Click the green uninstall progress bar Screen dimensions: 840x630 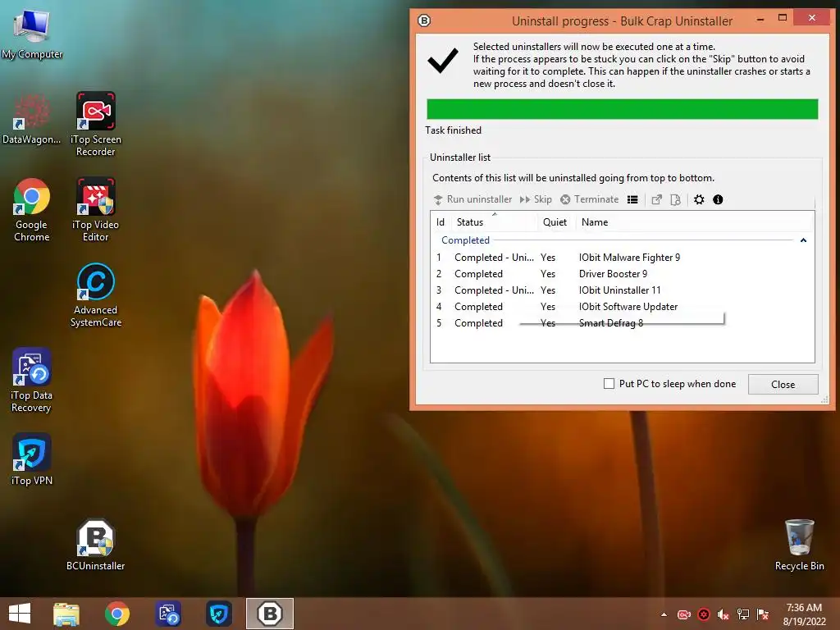tap(622, 109)
